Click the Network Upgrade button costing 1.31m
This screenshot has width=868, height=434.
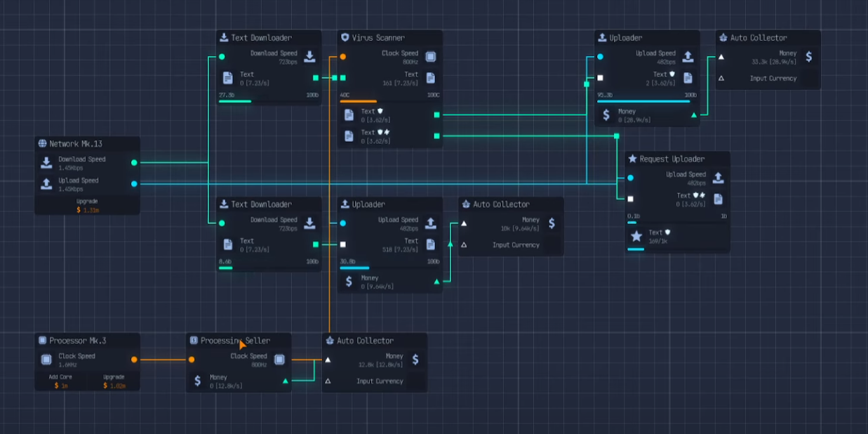(x=88, y=205)
